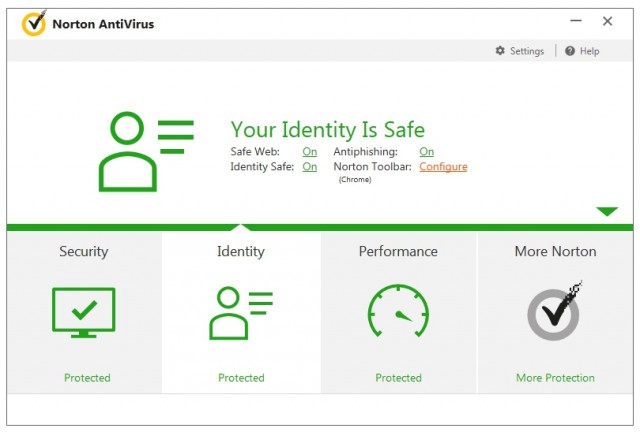Toggle the Antiphishing On link
The height and width of the screenshot is (432, 640).
coord(427,151)
